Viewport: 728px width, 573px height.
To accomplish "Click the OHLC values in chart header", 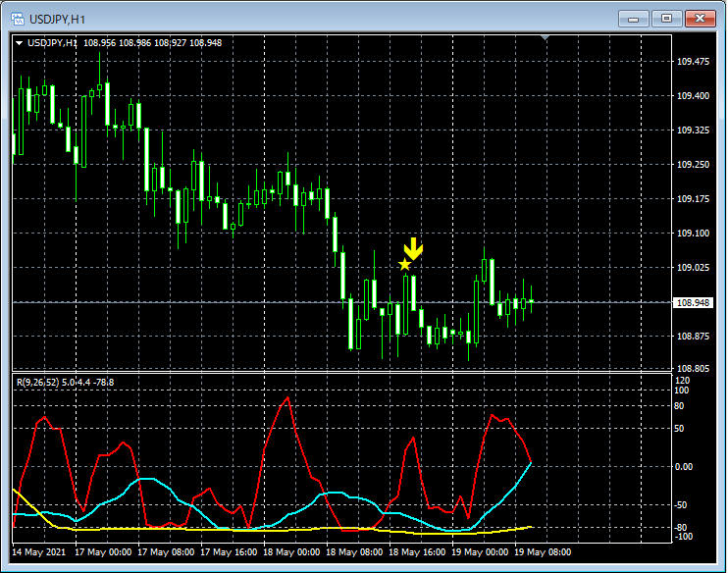I will point(152,43).
